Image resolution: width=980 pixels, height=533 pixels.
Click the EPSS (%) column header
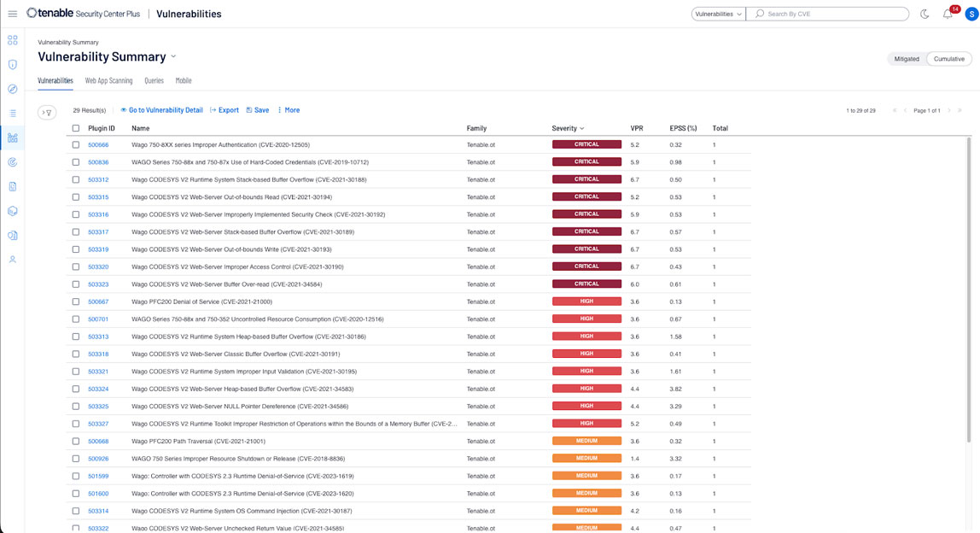click(x=683, y=128)
